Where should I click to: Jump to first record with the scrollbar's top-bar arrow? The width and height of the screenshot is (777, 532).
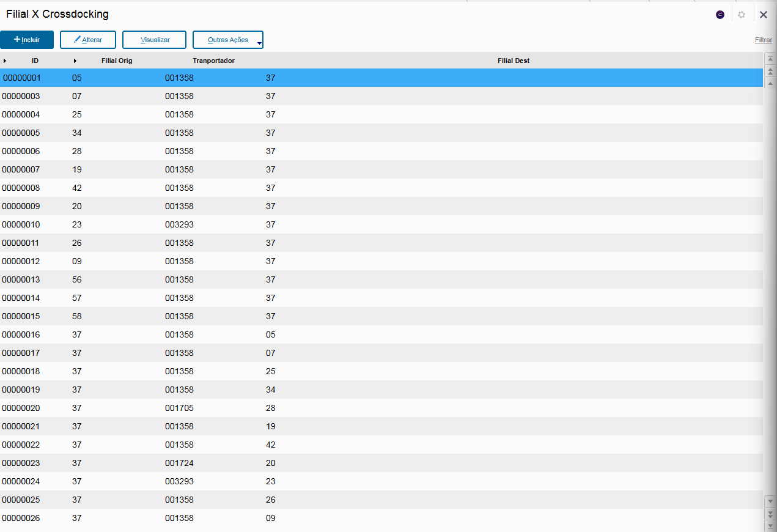pos(770,59)
